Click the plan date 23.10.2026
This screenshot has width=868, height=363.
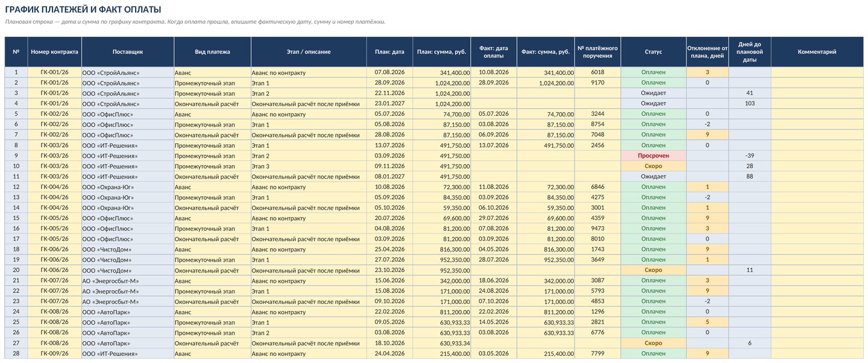pyautogui.click(x=389, y=270)
